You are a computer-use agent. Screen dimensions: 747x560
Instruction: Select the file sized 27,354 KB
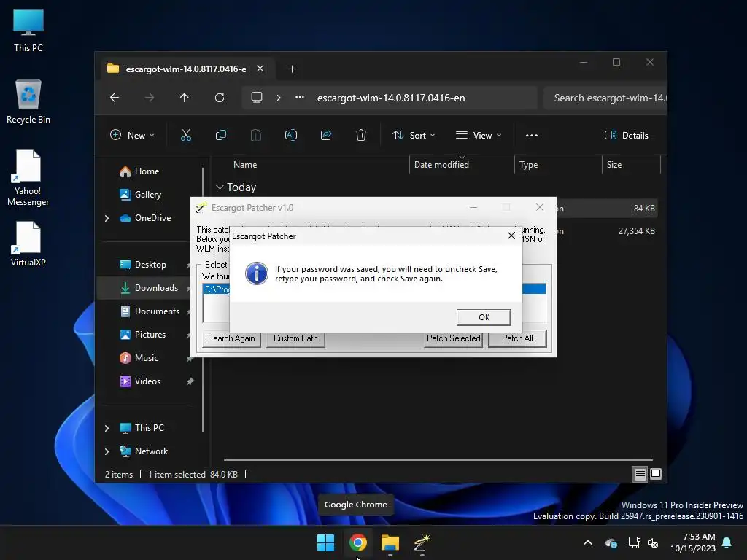[x=636, y=231]
